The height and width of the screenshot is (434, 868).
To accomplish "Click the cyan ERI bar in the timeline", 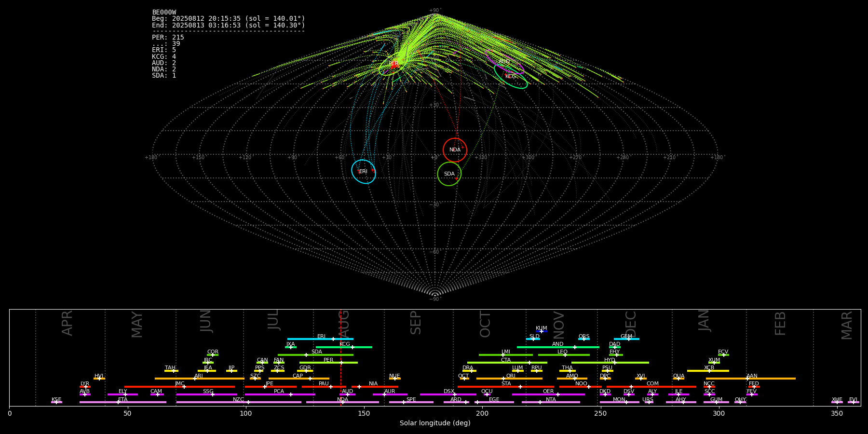I will 320,339.
